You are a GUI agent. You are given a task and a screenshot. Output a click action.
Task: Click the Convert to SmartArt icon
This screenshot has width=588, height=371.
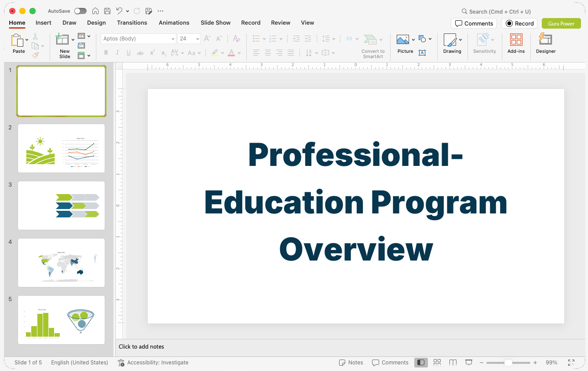coord(370,40)
